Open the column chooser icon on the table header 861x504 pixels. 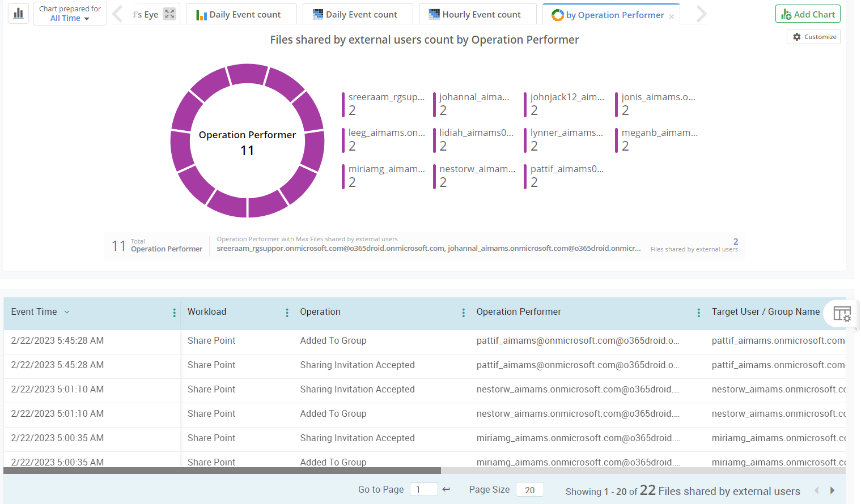coord(842,313)
